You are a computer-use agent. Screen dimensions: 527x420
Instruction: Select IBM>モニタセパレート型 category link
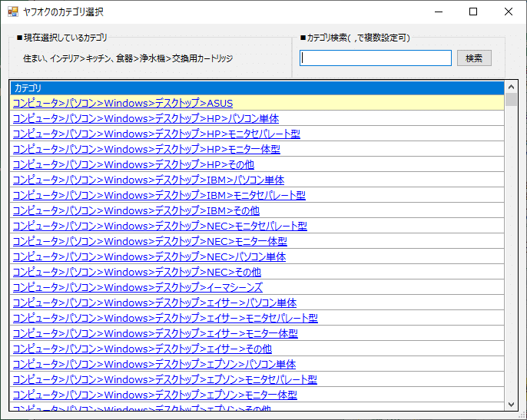159,196
